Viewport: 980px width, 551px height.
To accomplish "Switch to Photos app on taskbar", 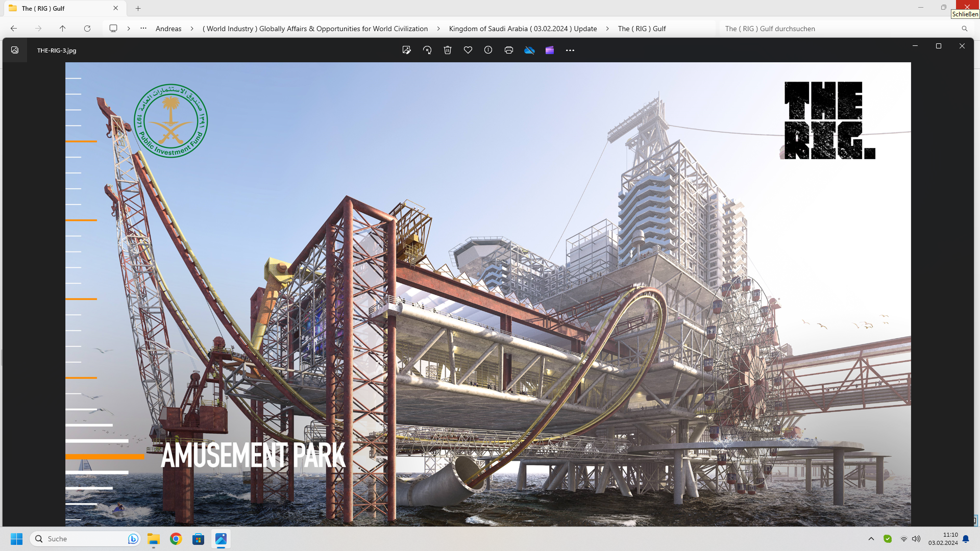I will (221, 539).
